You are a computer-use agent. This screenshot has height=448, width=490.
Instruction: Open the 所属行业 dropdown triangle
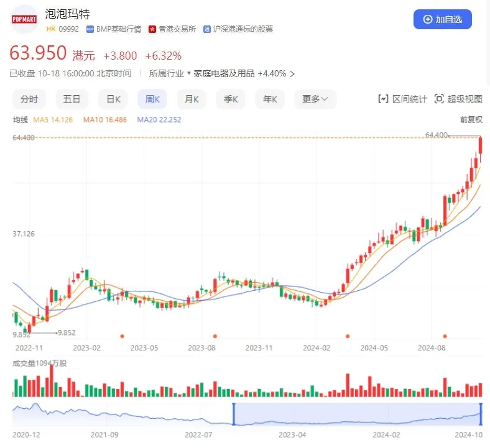189,73
